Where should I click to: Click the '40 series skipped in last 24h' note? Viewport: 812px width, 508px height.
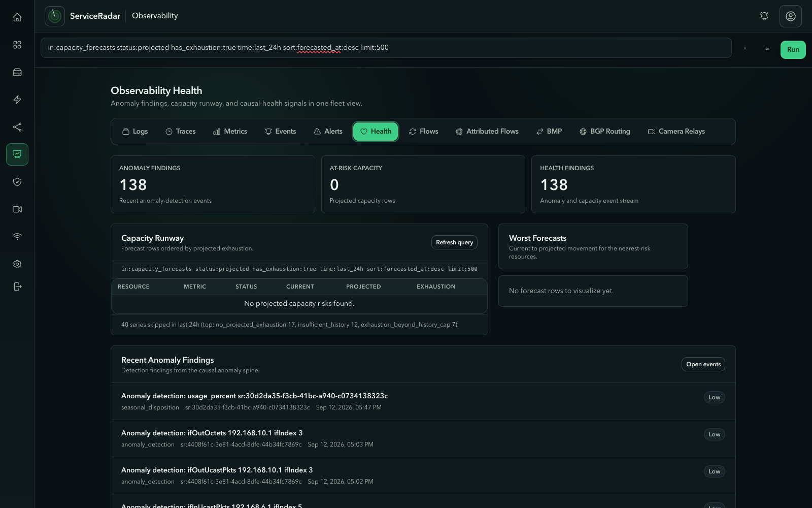(289, 325)
